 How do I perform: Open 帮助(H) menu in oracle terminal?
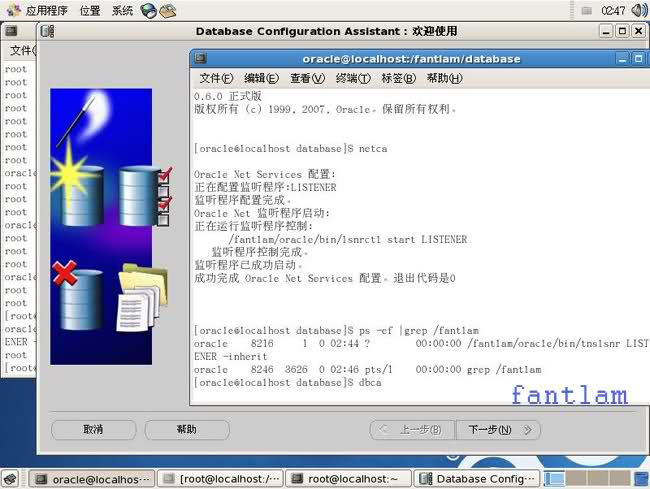click(444, 78)
